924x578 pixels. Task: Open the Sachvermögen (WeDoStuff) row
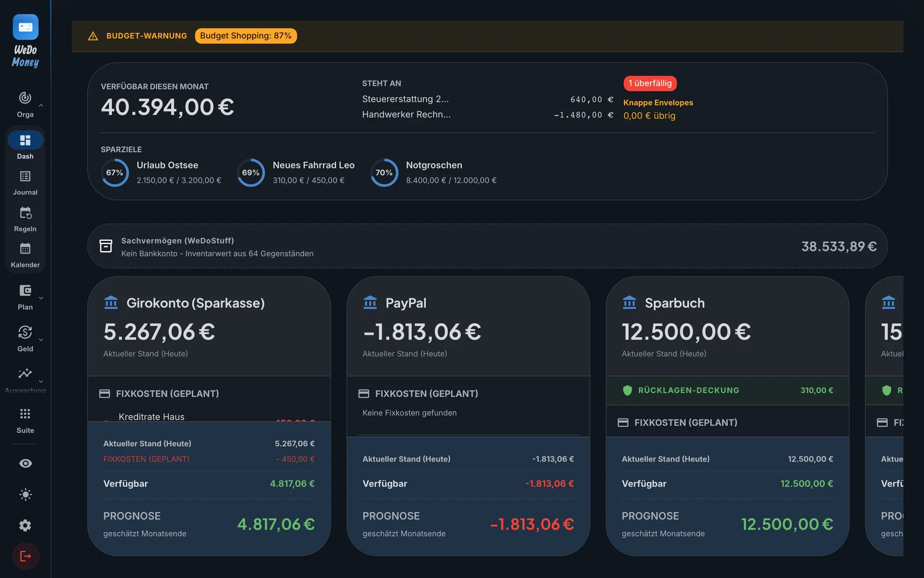click(487, 246)
